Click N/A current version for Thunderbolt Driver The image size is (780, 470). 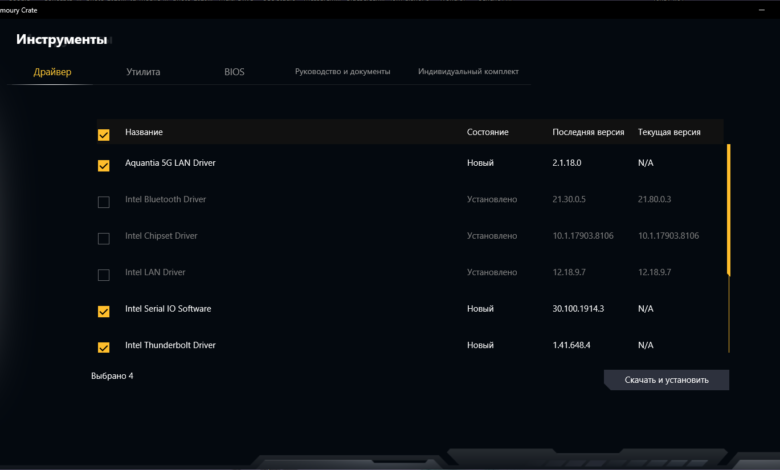click(646, 345)
